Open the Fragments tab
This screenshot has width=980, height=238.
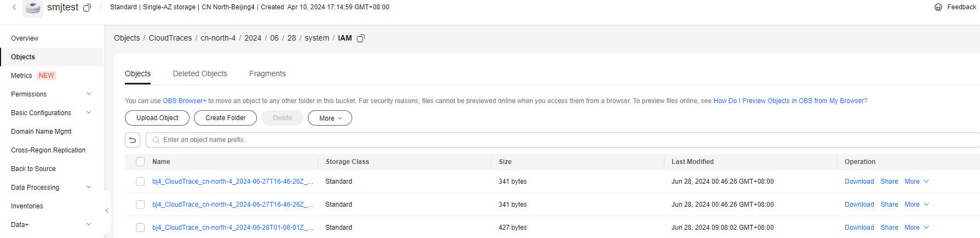click(x=267, y=73)
